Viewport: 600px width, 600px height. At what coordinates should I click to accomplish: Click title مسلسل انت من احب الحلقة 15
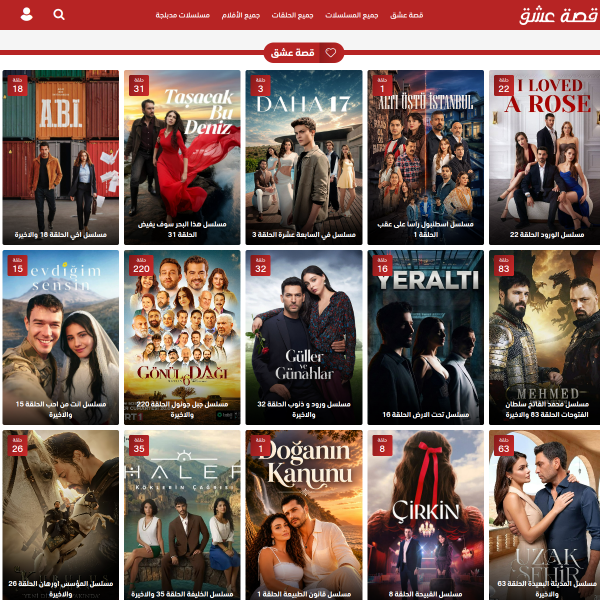(60, 409)
